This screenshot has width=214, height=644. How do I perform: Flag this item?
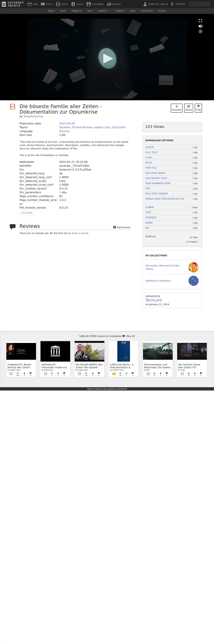tap(198, 108)
